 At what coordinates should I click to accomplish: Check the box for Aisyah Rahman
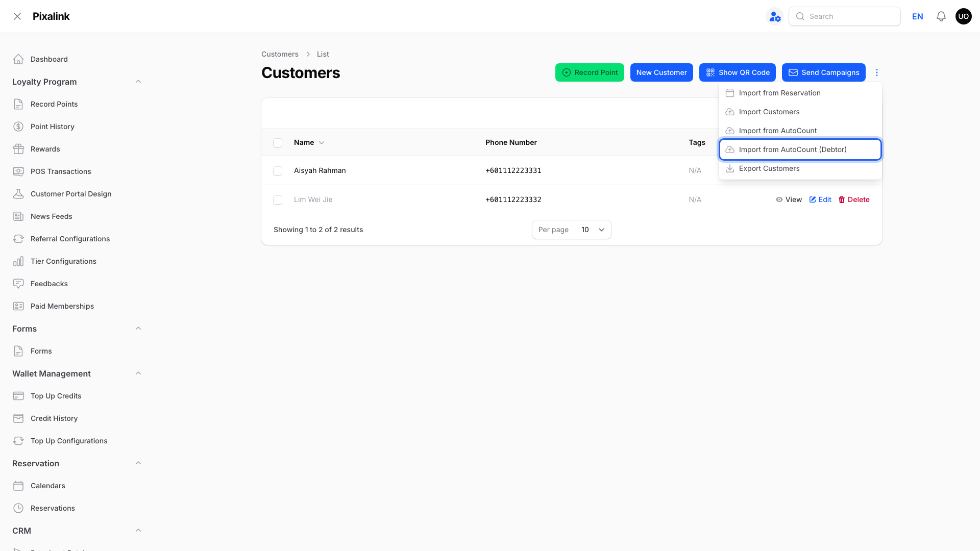click(x=278, y=171)
